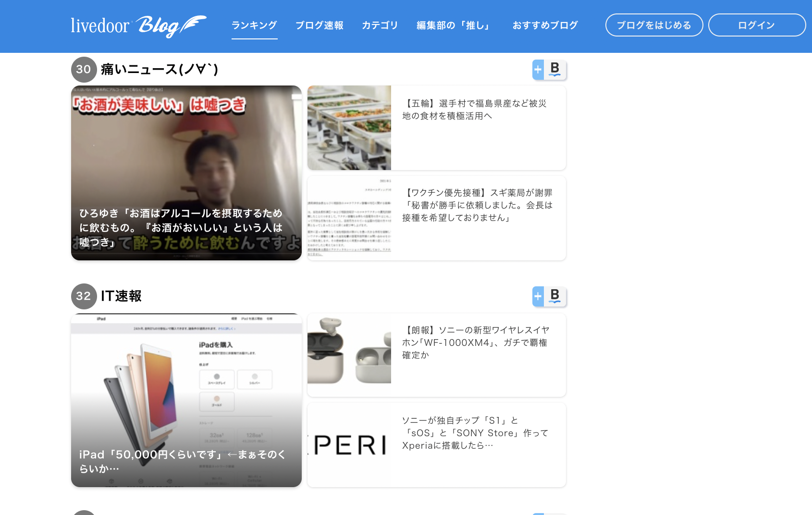Click the food buffet article thumbnail
The image size is (812, 515).
tap(349, 128)
